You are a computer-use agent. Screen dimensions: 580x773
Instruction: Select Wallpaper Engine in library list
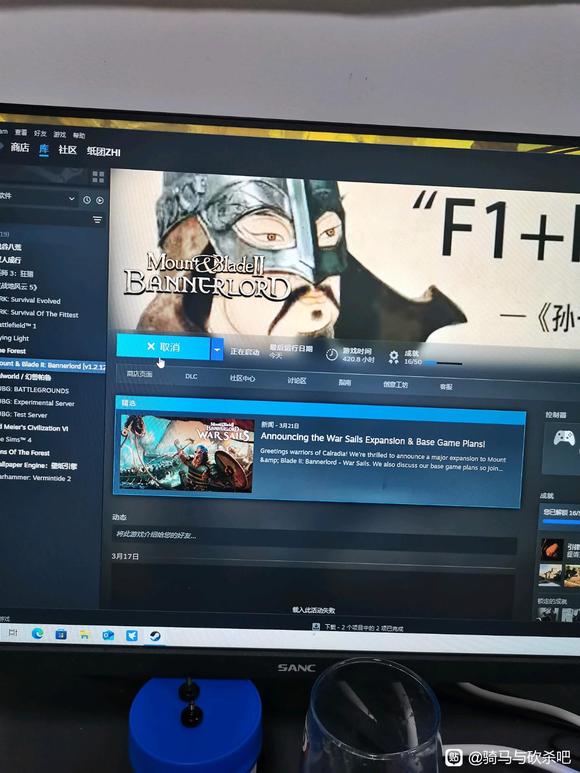pyautogui.click(x=38, y=465)
